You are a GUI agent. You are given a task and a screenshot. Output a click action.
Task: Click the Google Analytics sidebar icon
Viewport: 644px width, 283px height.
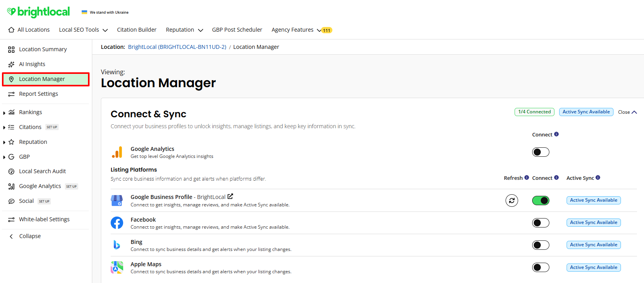11,186
